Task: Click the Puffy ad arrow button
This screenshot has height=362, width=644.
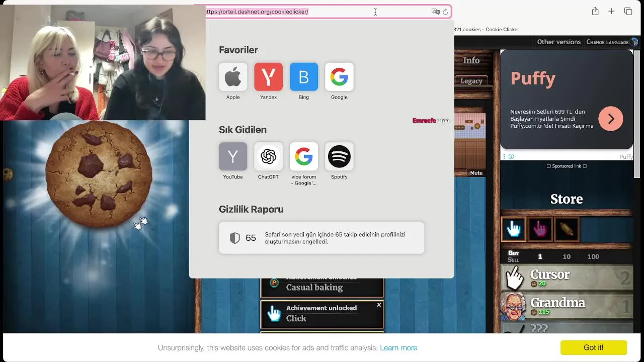Action: (x=611, y=119)
